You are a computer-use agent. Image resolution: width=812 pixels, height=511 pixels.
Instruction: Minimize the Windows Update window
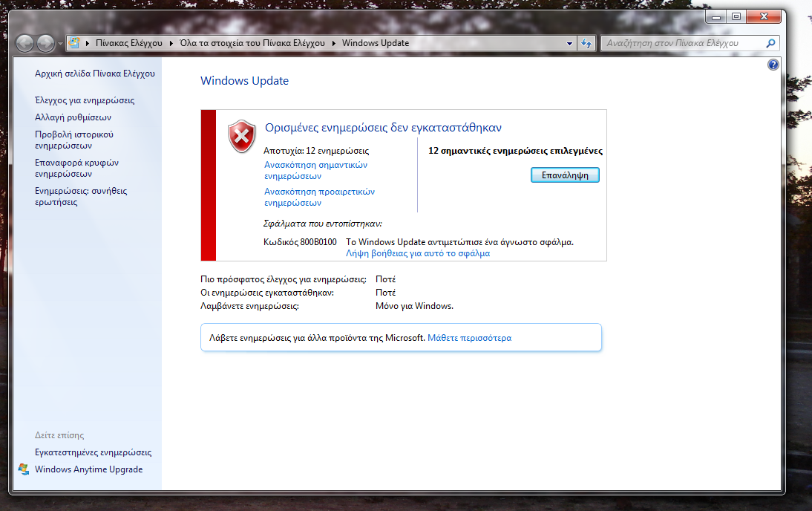(716, 16)
